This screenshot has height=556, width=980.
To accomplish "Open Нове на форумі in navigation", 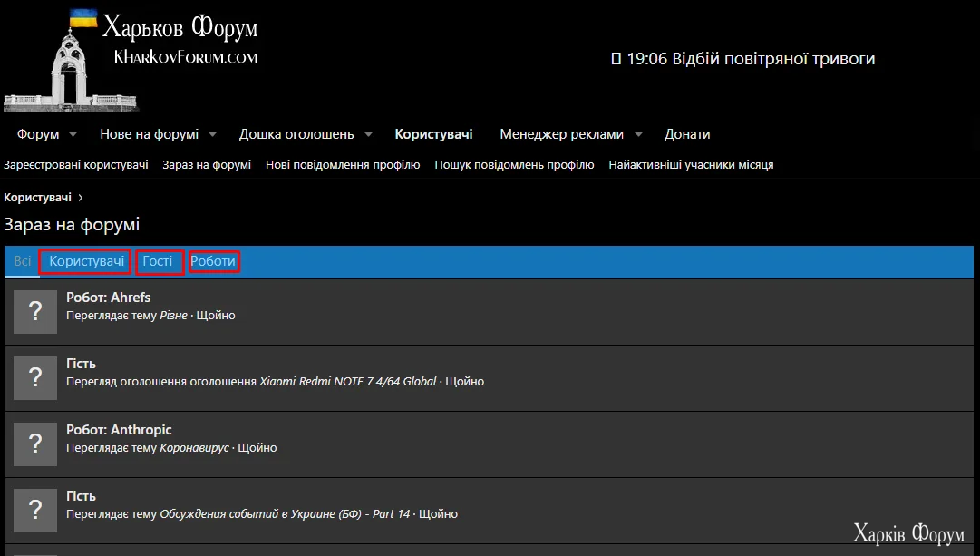I will click(x=150, y=134).
